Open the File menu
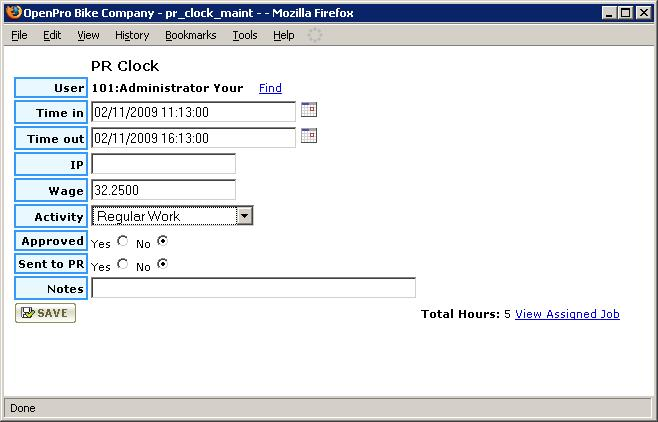Screen dimensions: 658x422 (19, 35)
